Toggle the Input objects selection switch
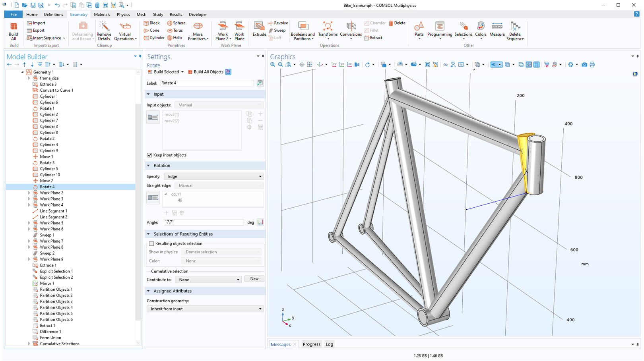 pos(153,117)
